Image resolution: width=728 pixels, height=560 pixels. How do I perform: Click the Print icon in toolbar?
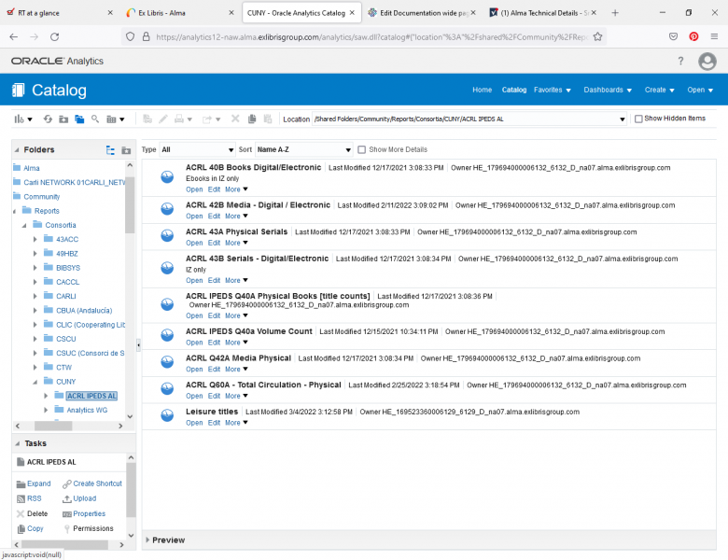coord(183,119)
